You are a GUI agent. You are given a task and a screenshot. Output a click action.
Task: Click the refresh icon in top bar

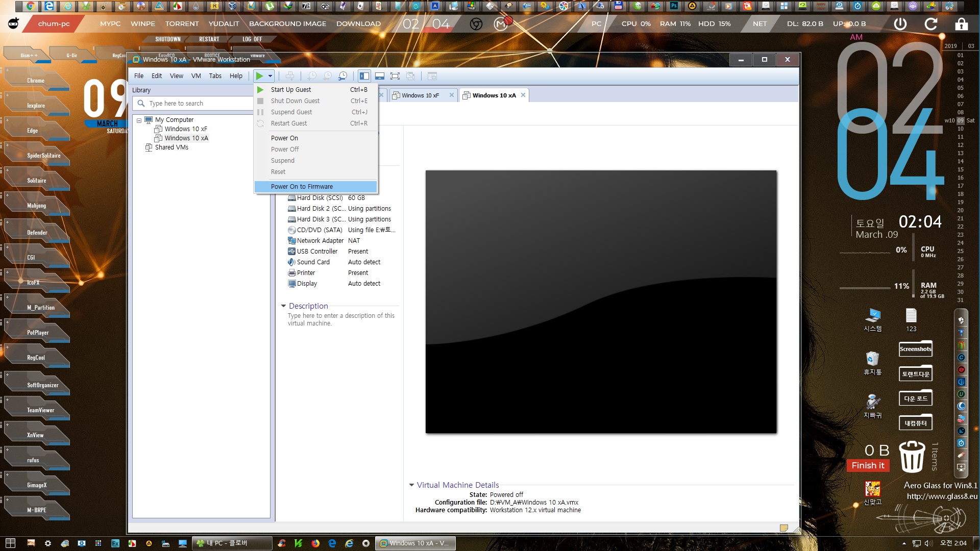[x=930, y=24]
